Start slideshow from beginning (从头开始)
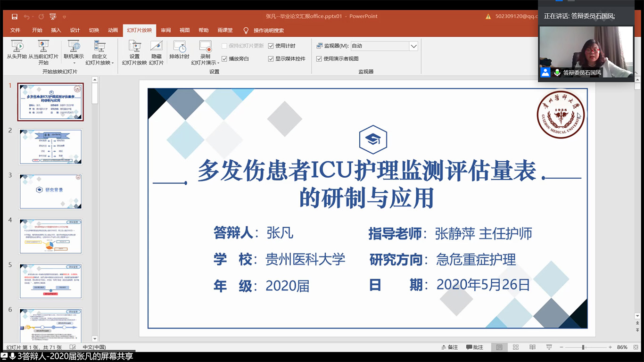This screenshot has height=362, width=644. point(17,50)
